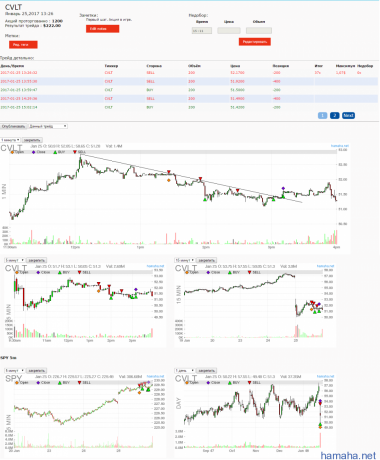Viewport: 380px width, 460px height.
Task: Open the 1 day timeframe dropdown on daily chart
Action: pos(184,371)
